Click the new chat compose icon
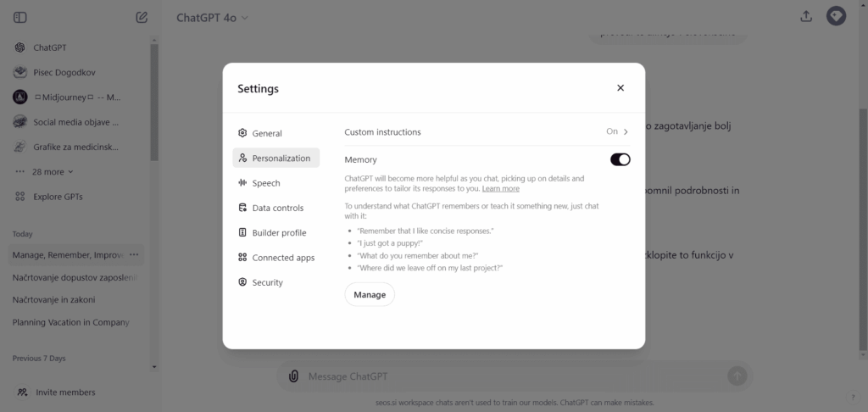 point(142,17)
